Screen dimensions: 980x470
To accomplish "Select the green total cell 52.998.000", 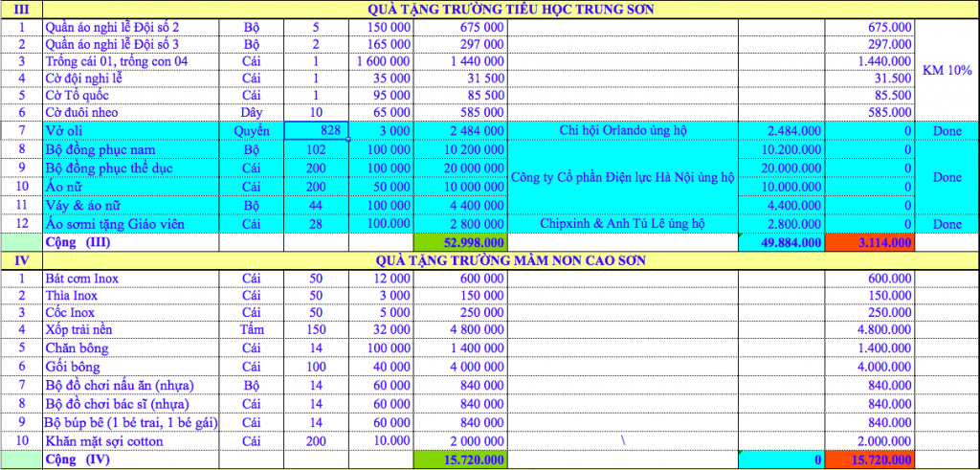I will (460, 242).
